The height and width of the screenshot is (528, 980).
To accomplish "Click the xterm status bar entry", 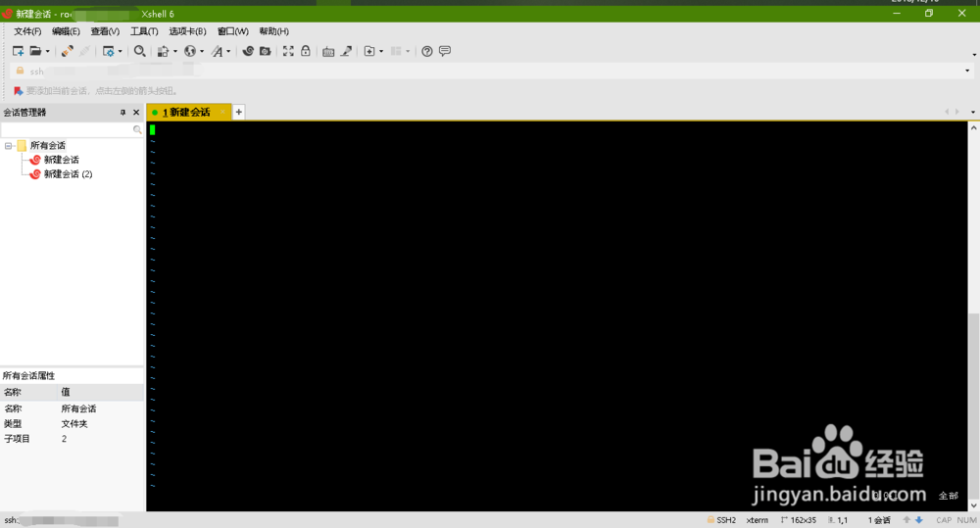I will coord(757,520).
